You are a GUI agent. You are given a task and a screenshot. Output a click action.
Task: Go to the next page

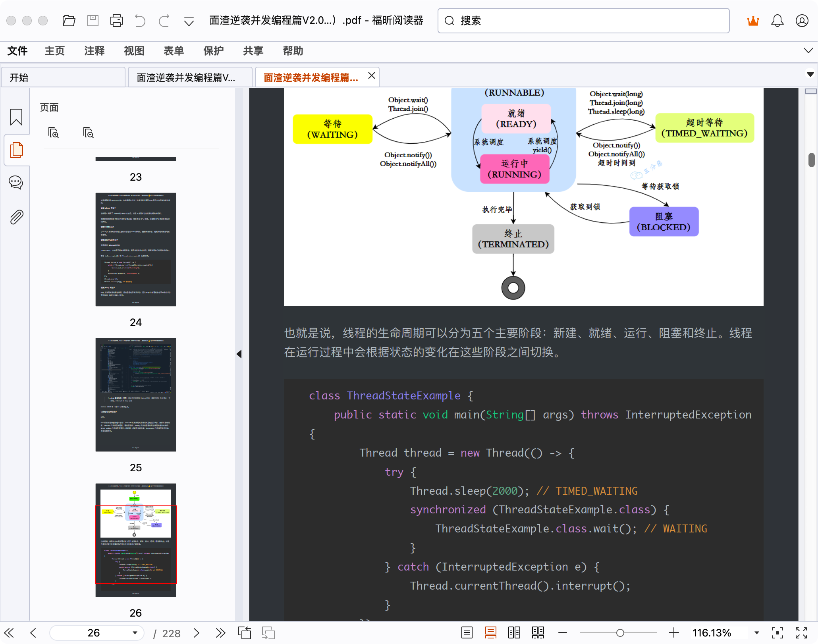pyautogui.click(x=196, y=633)
